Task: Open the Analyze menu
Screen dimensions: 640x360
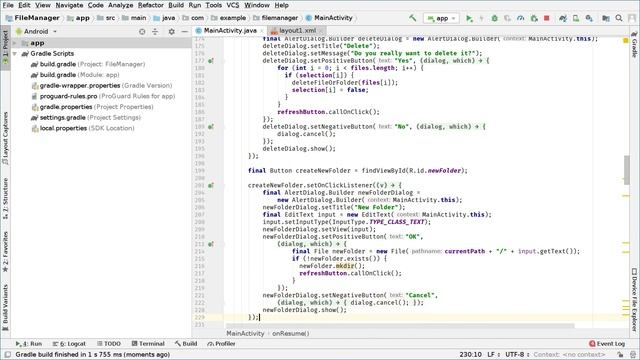Action: point(120,5)
